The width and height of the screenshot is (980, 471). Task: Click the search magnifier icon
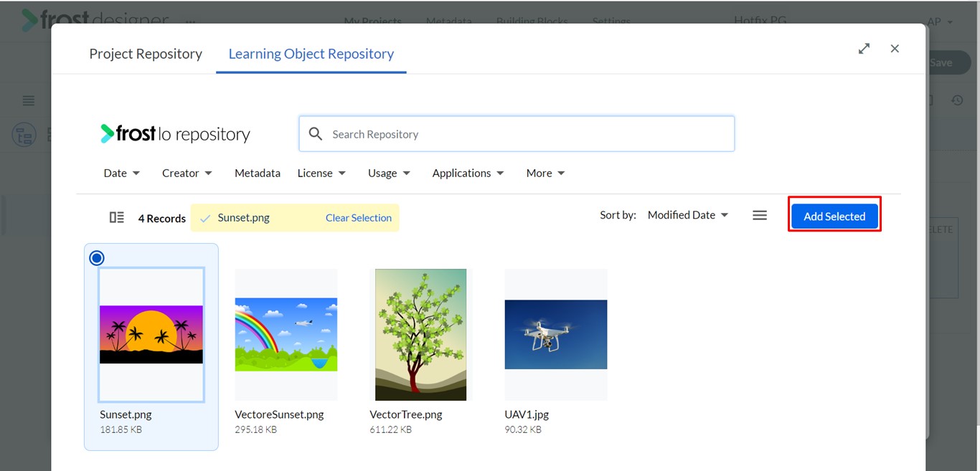[316, 134]
